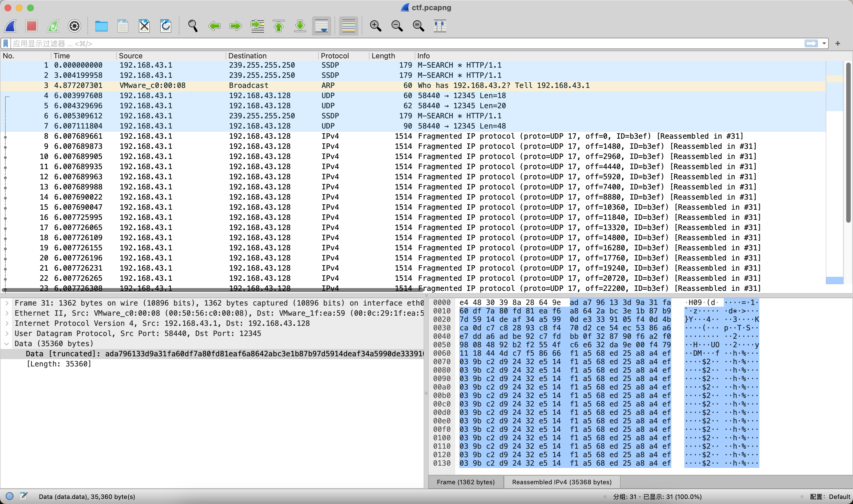
Task: Find a packet with magnifier
Action: [x=193, y=26]
